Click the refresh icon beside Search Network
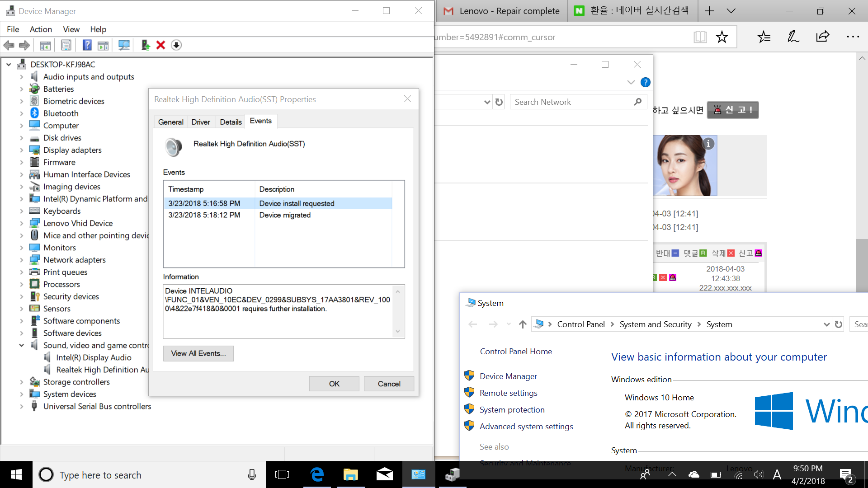Viewport: 868px width, 488px height. 499,102
